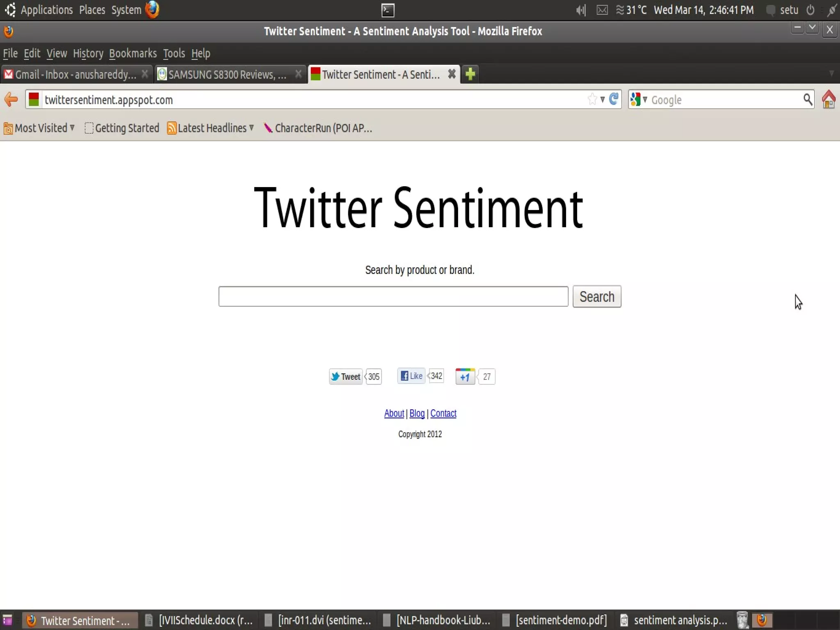Viewport: 840px width, 630px height.
Task: Switch to the SAMSUNG S8300 Reviews tab
Action: (x=226, y=75)
